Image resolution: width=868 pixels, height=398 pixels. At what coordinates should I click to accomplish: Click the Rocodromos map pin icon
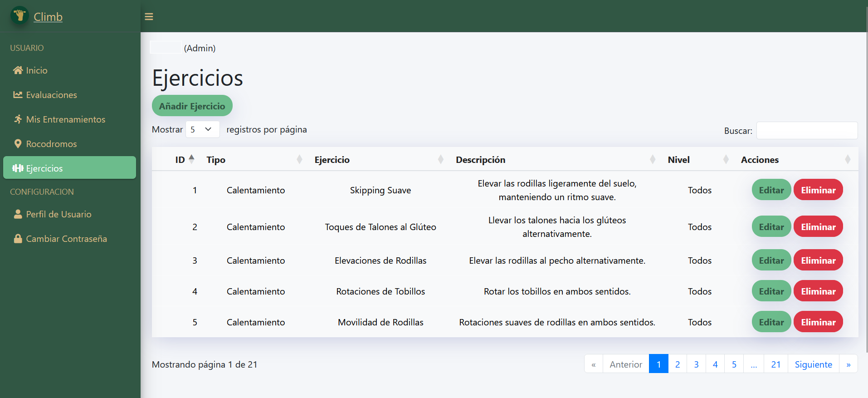[18, 144]
